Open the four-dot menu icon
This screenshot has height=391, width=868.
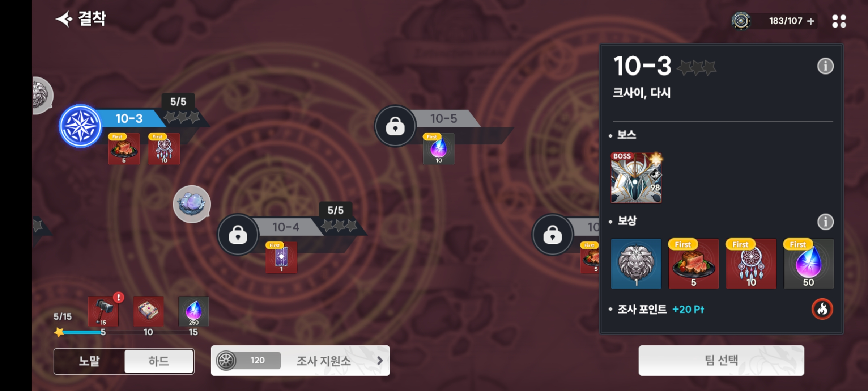click(839, 21)
